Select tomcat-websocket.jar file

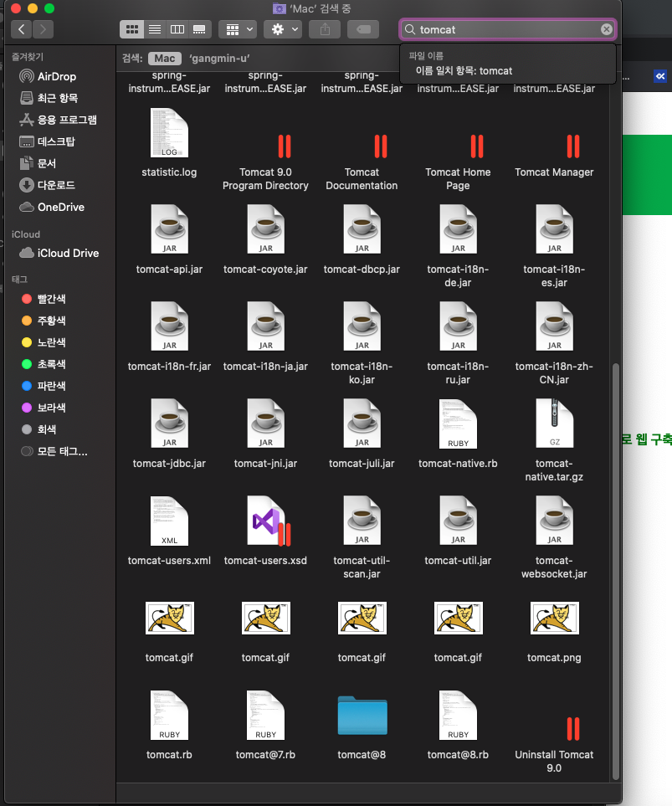[554, 521]
